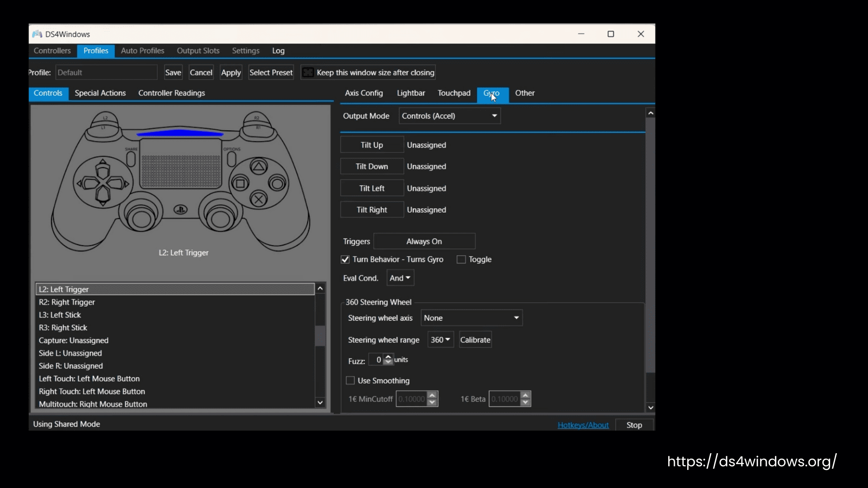Click the Stop button
Screen dimensions: 868x488
(x=634, y=425)
